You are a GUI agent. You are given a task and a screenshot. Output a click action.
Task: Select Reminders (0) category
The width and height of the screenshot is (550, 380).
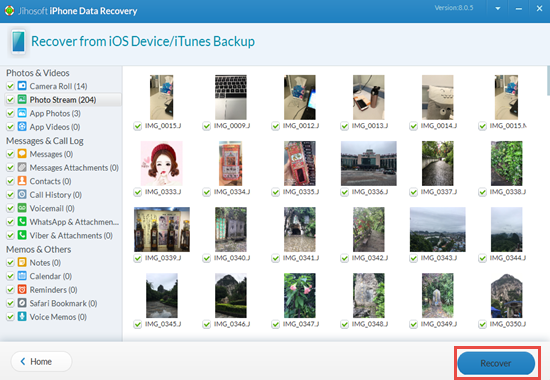53,290
